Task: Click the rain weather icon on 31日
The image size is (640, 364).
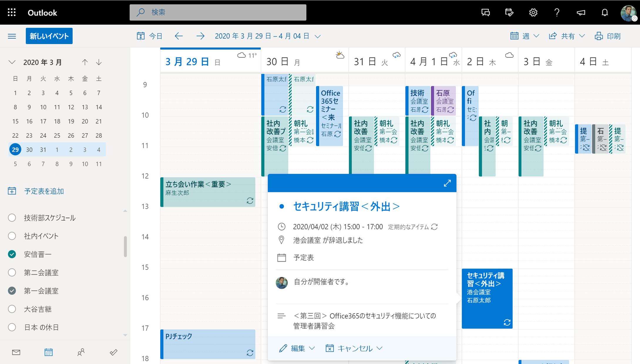Action: click(x=397, y=55)
